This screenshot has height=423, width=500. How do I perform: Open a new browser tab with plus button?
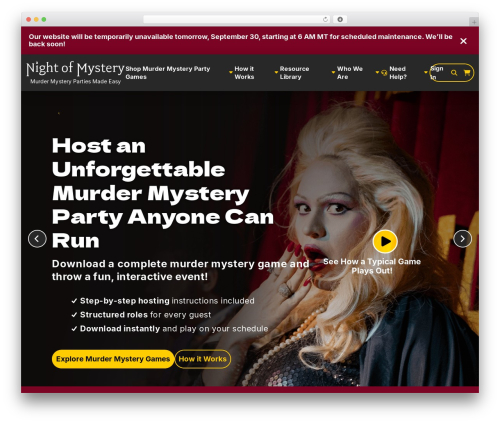coord(474,22)
